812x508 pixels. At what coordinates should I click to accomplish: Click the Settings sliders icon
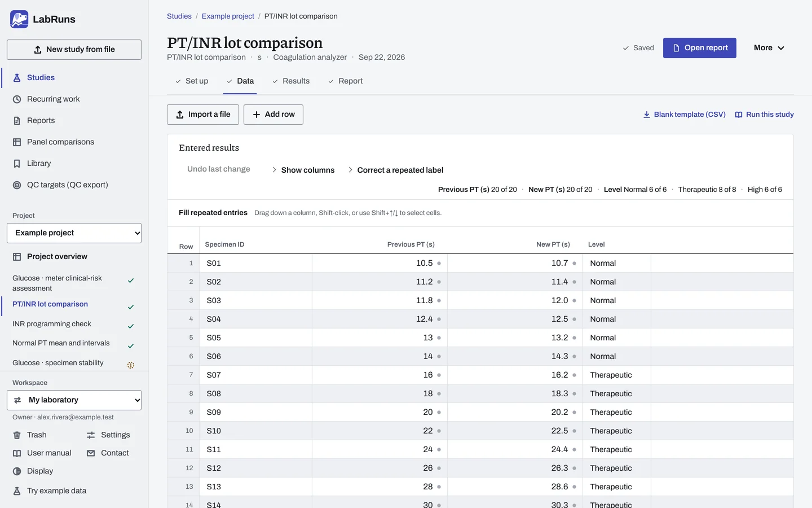click(91, 435)
